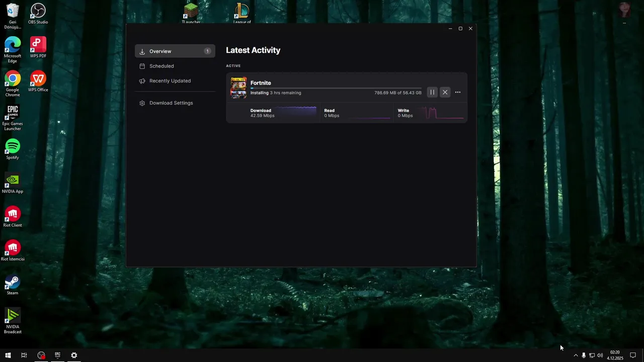644x362 pixels.
Task: Open Download Settings in the sidebar
Action: click(175, 103)
